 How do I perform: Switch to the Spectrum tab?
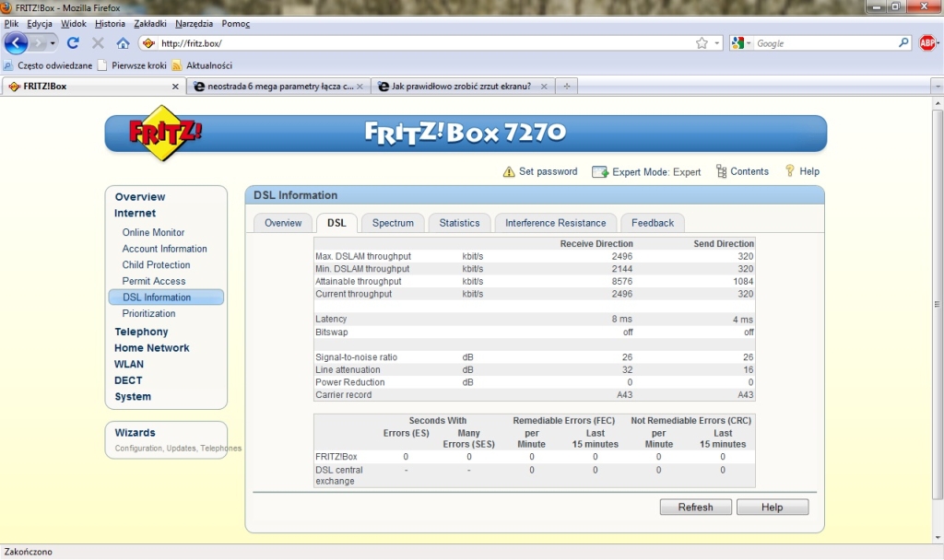393,223
